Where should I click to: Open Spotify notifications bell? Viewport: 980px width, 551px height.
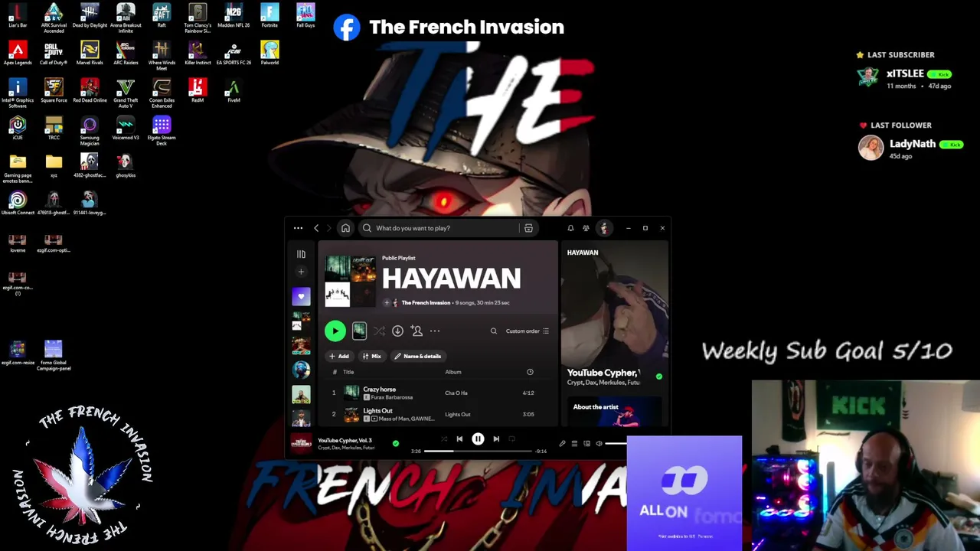[x=570, y=228]
